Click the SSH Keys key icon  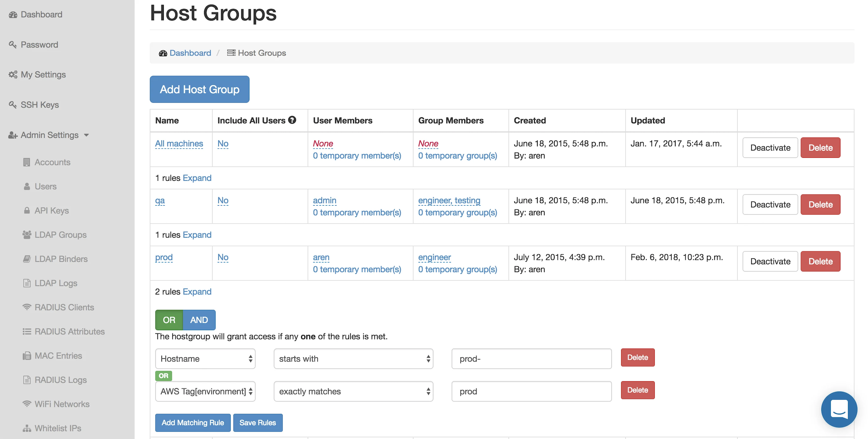coord(13,105)
